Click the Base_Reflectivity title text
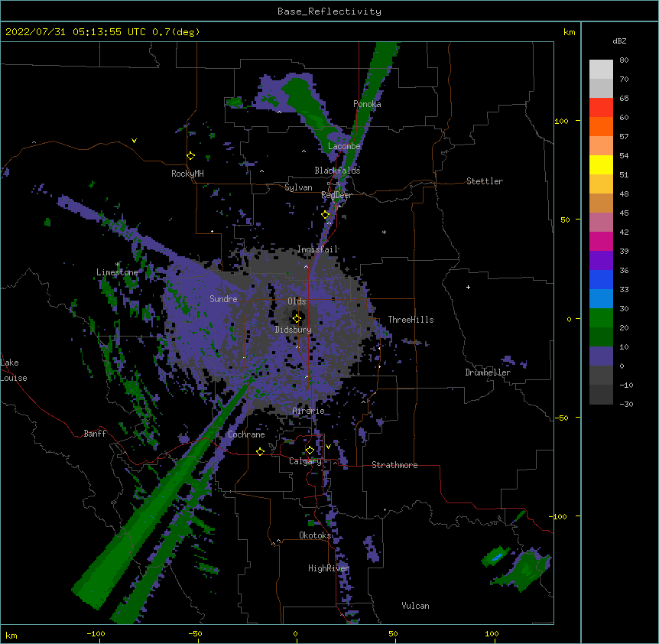This screenshot has width=659, height=644. pos(329,11)
